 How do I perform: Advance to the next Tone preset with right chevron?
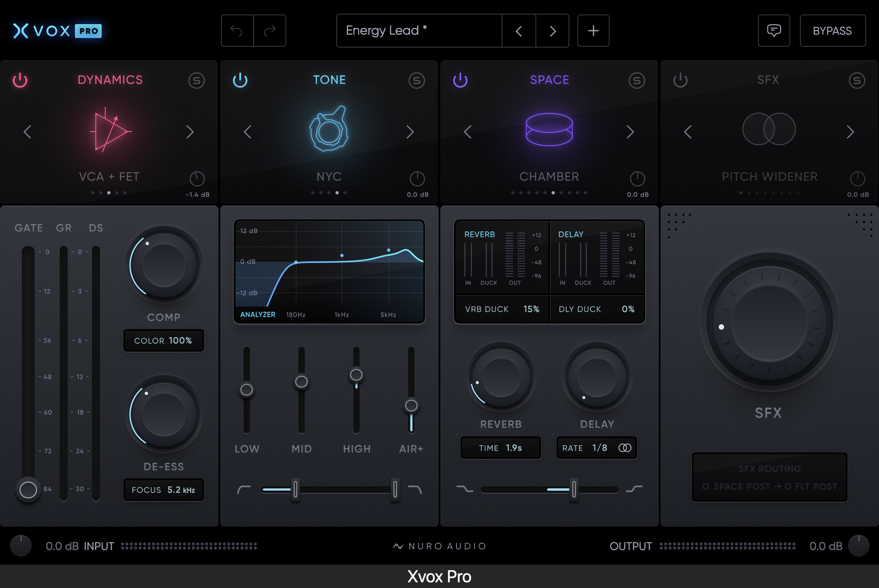click(410, 132)
